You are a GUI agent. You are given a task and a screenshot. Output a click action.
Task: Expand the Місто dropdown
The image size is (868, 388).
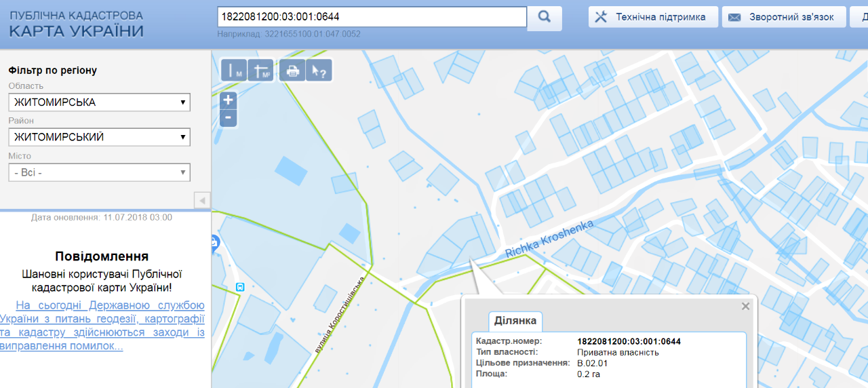100,172
